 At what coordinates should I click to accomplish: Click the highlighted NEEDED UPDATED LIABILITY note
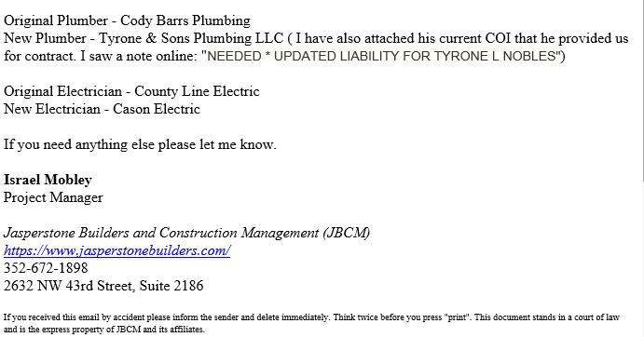384,56
